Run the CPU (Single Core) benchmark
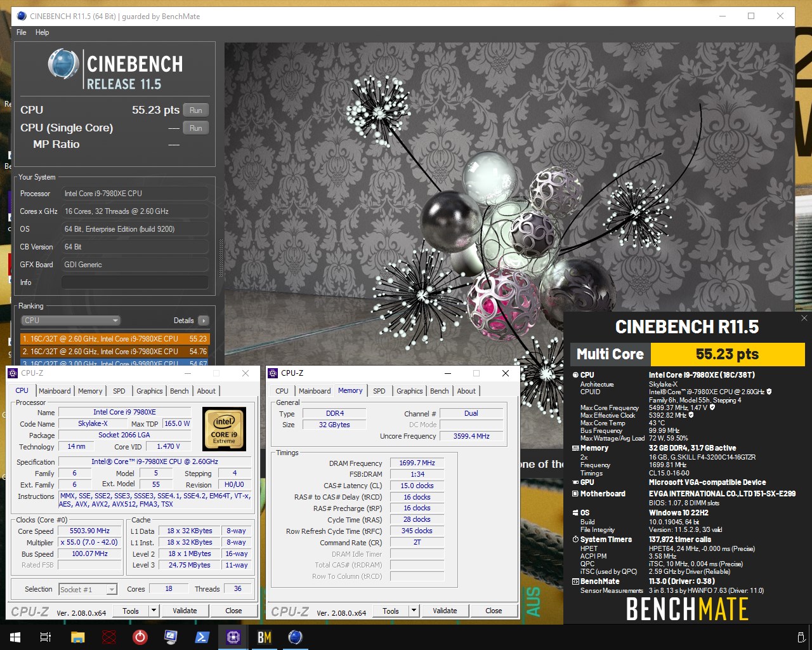Image resolution: width=812 pixels, height=650 pixels. [195, 128]
